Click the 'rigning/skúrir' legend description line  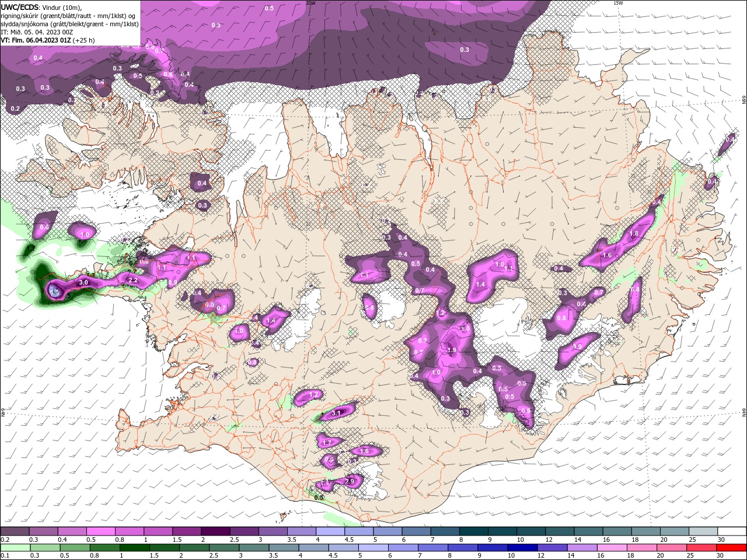pyautogui.click(x=68, y=16)
